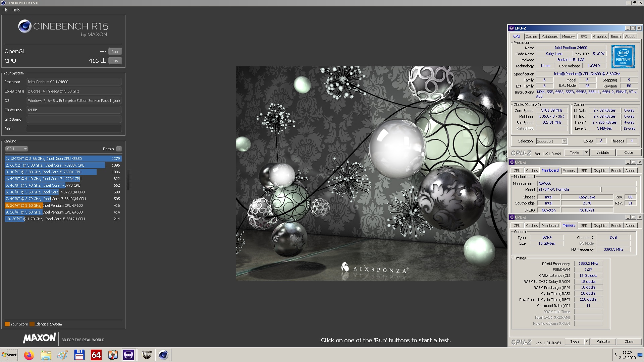This screenshot has width=644, height=362.
Task: Open Bench tab in Mainboard CPU-Z window
Action: (x=616, y=171)
